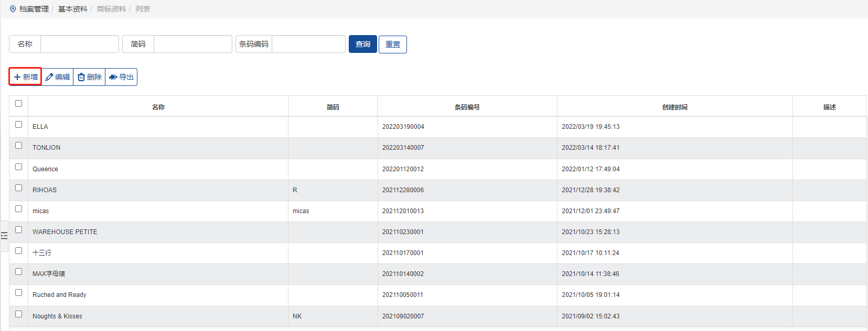Select the checkbox for the RIHOAS row
The height and width of the screenshot is (331, 868).
coord(19,187)
